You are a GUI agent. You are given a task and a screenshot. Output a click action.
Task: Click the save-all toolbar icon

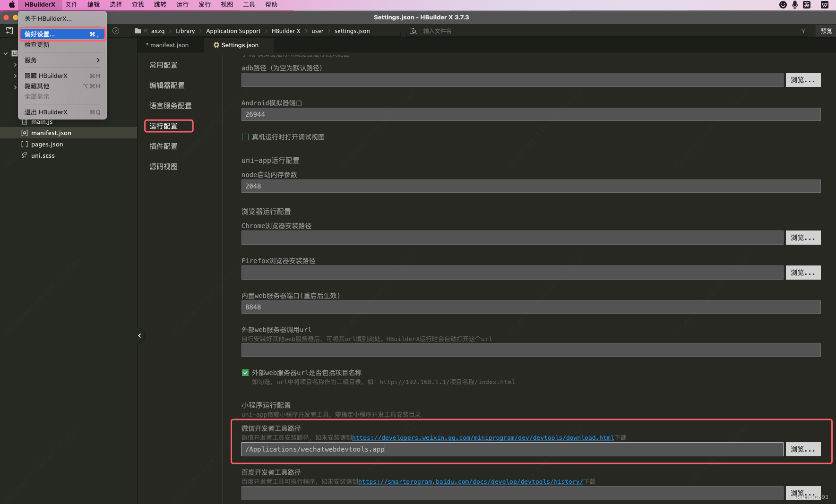[x=9, y=31]
